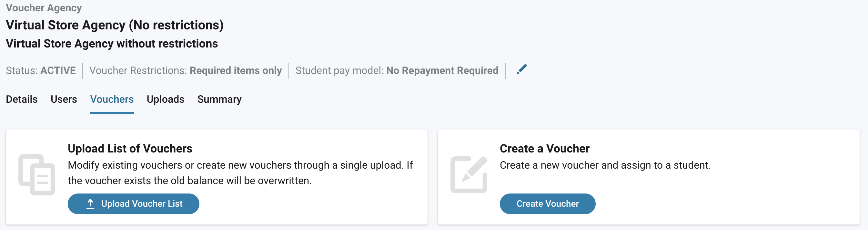Image resolution: width=868 pixels, height=230 pixels.
Task: Click the upload arrow icon in Upload Voucher List
Action: (90, 204)
